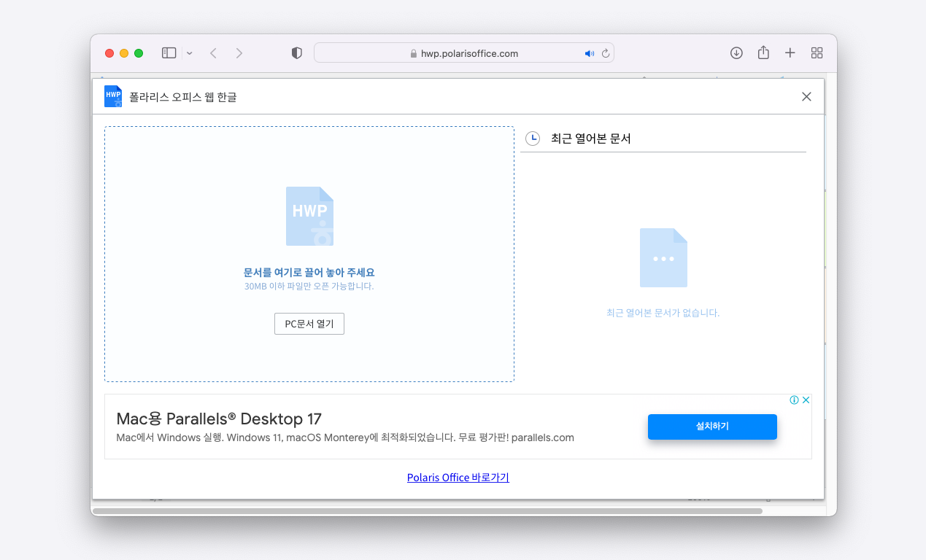
Task: Open the ad info icon
Action: 794,400
